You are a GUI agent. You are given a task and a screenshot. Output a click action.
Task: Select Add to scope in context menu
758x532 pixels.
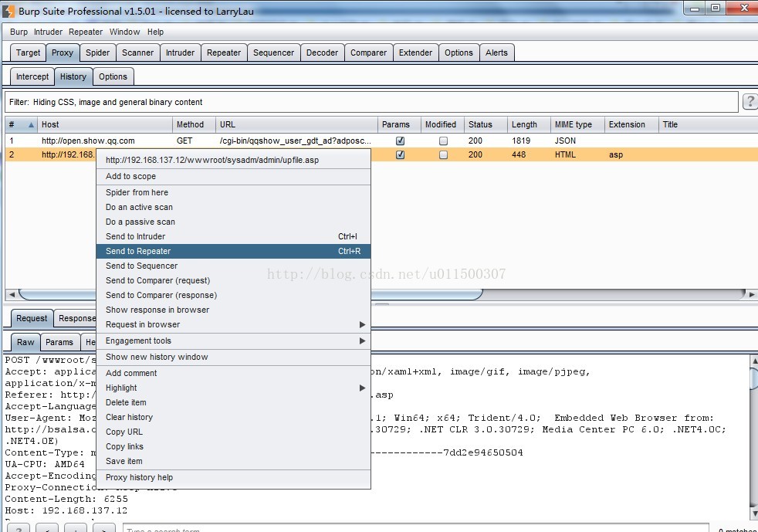click(x=233, y=177)
